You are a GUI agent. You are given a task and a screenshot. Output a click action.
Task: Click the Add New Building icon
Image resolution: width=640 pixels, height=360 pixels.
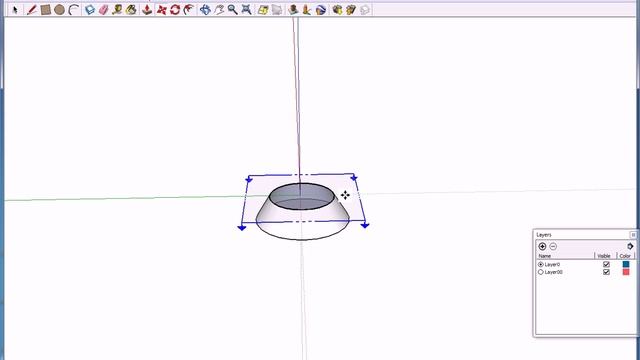pyautogui.click(x=293, y=9)
